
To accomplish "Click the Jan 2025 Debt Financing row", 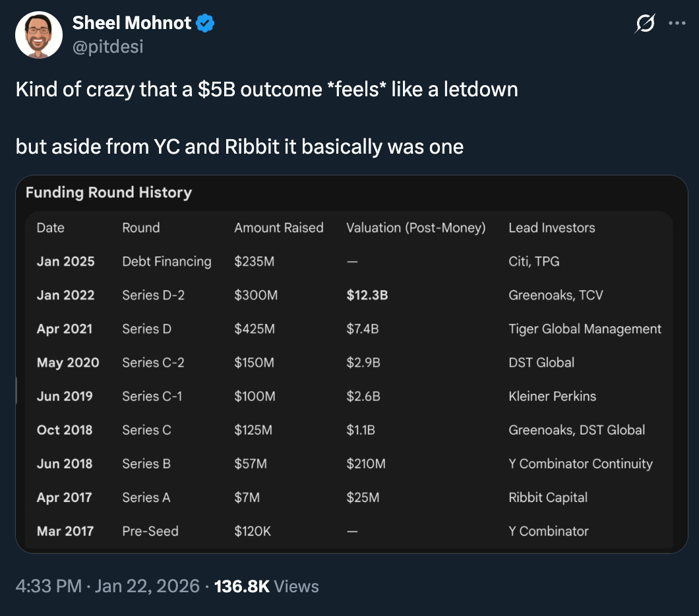I will pyautogui.click(x=349, y=261).
